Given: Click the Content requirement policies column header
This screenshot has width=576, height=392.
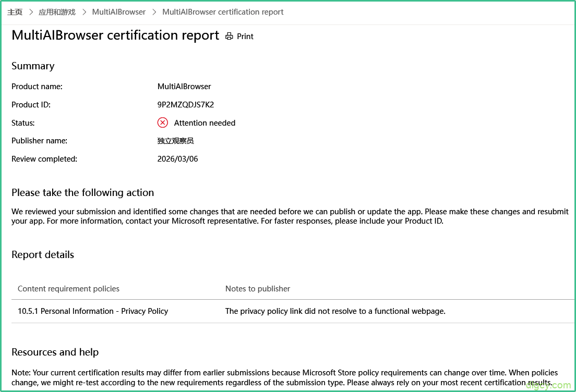Looking at the screenshot, I should (x=68, y=289).
